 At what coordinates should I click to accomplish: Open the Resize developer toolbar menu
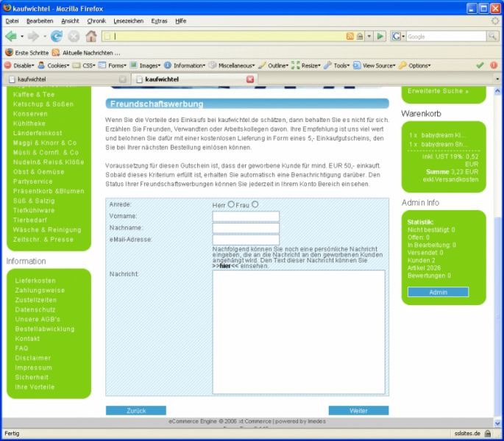tap(306, 65)
